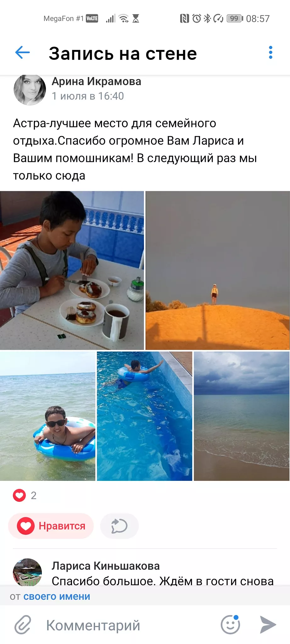Tap the share repost icon

[119, 526]
